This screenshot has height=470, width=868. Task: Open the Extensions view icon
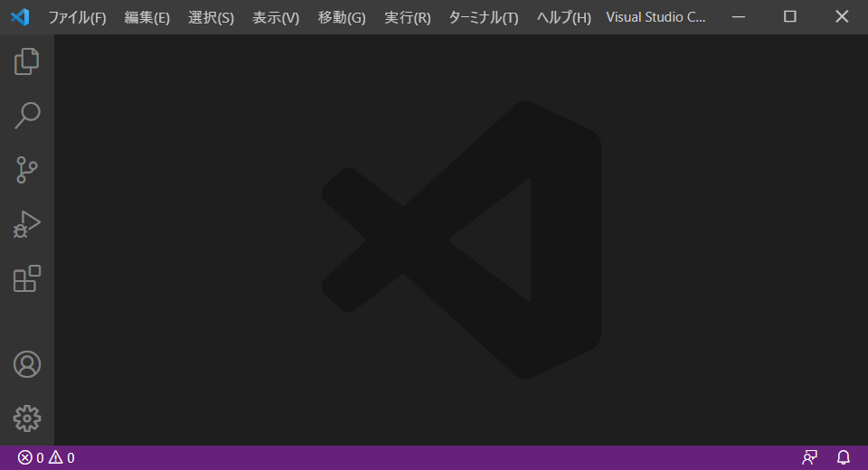[x=26, y=278]
